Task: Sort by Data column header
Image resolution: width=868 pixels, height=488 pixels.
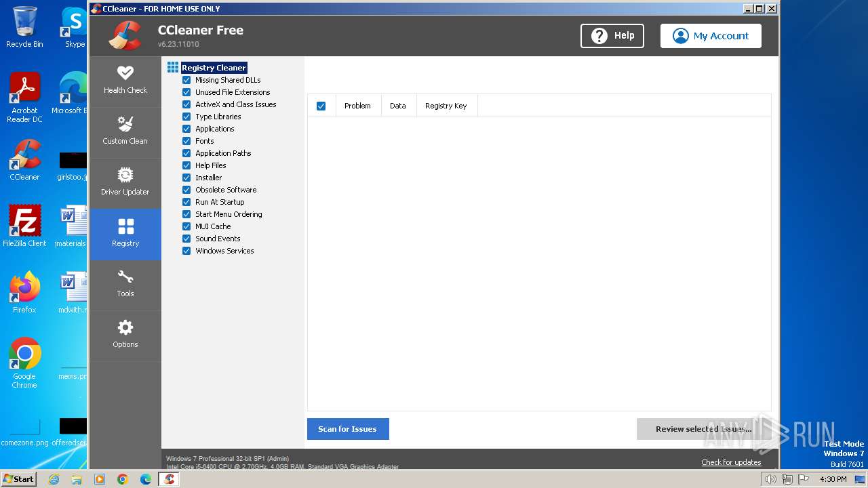Action: [398, 106]
